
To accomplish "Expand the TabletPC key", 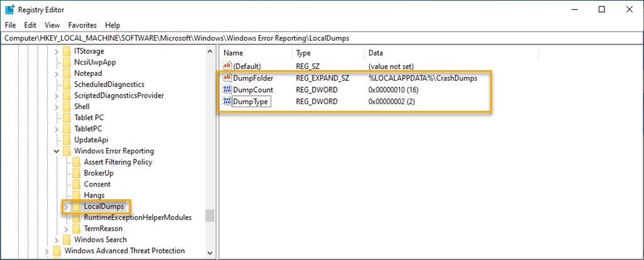I will click(56, 129).
